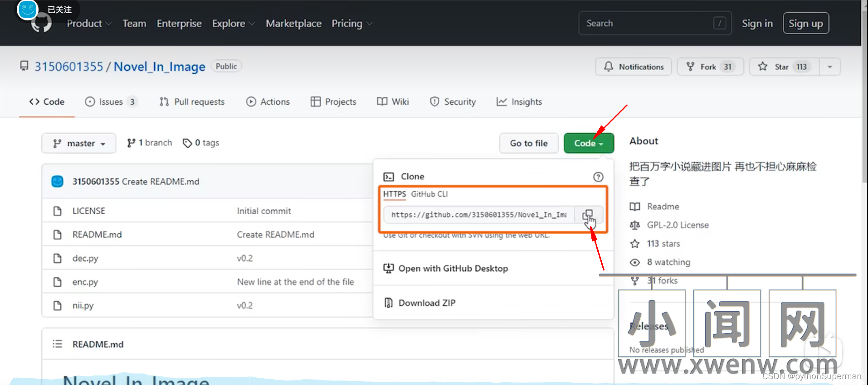Click the enc.py file icon
The height and width of the screenshot is (385, 868).
[57, 282]
